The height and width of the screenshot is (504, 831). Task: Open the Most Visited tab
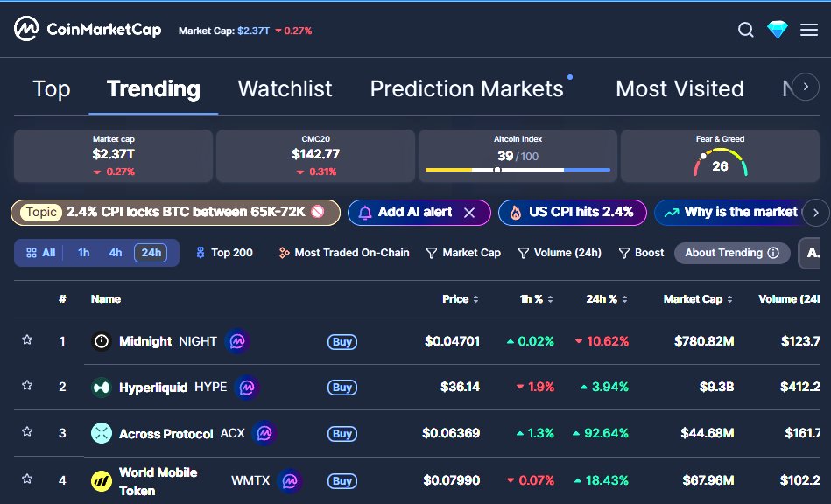click(680, 89)
